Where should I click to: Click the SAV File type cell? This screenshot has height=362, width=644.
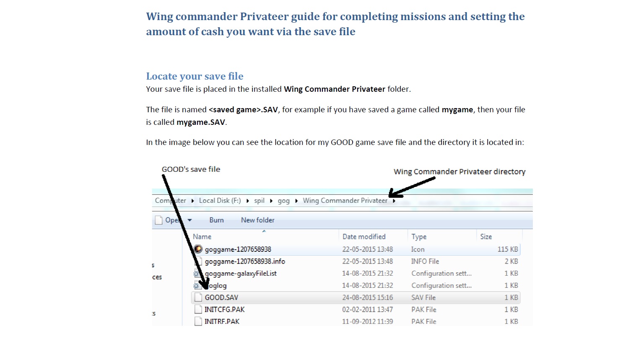coord(423,297)
